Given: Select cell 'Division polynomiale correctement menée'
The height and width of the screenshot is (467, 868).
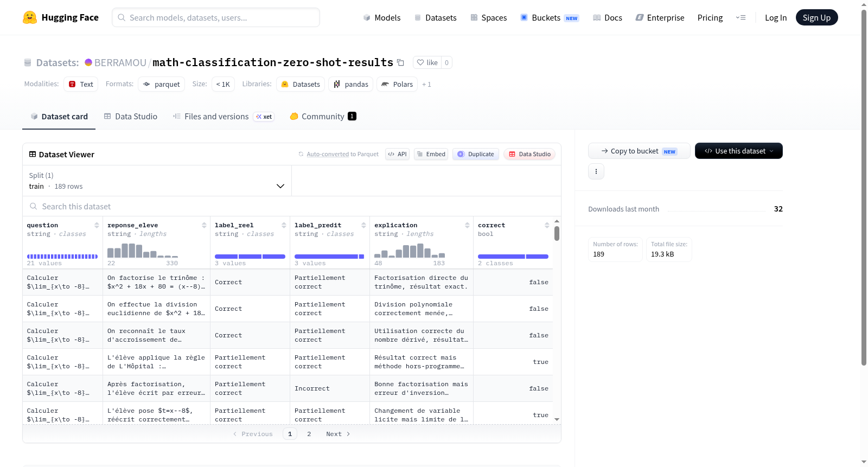Looking at the screenshot, I should coord(421,309).
